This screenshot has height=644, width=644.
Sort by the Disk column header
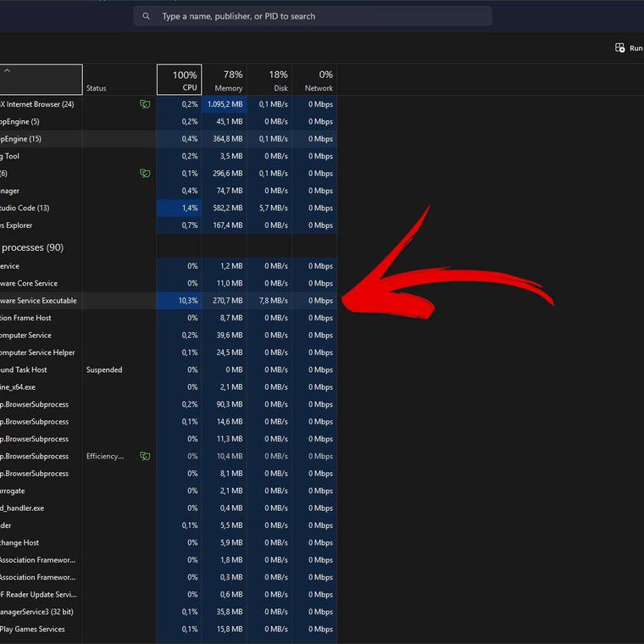click(269, 80)
